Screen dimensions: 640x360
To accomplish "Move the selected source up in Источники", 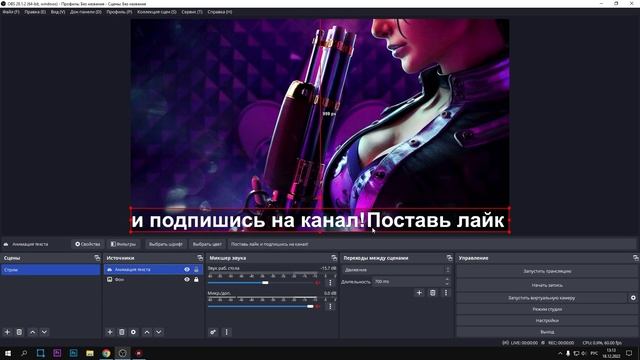I will point(147,332).
